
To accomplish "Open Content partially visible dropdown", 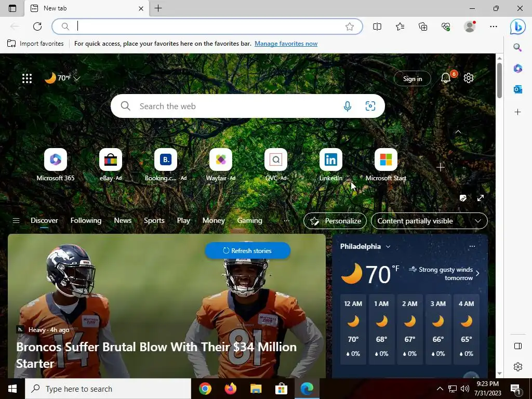I will click(x=429, y=221).
